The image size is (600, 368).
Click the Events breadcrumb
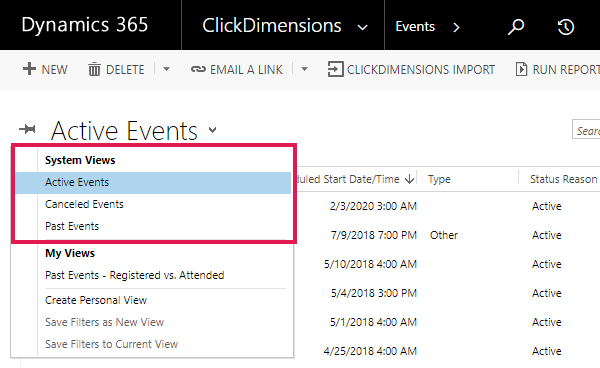click(415, 26)
